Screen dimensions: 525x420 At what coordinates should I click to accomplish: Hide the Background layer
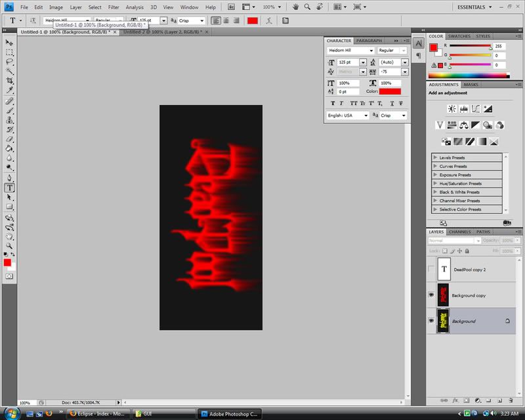[431, 321]
